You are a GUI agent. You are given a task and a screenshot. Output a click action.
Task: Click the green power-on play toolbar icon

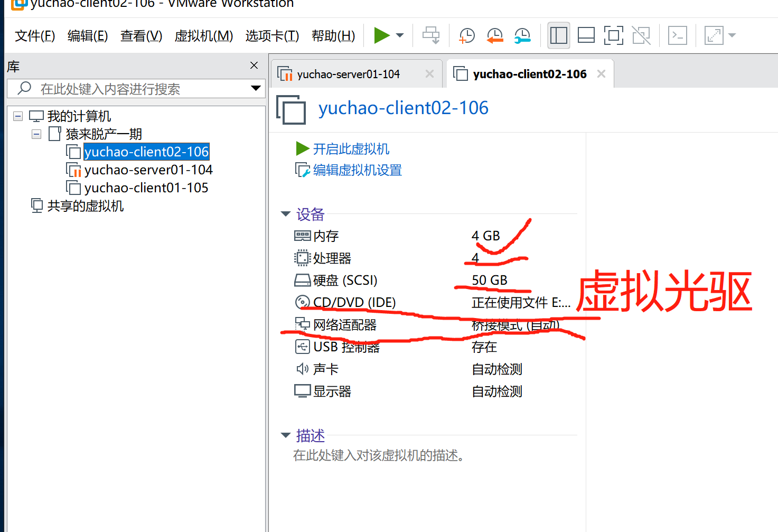pos(382,35)
